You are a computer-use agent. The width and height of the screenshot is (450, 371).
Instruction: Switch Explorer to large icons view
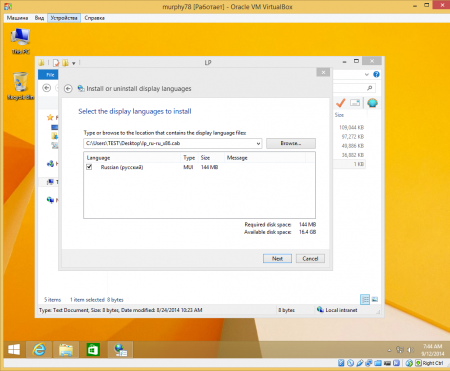click(375, 299)
